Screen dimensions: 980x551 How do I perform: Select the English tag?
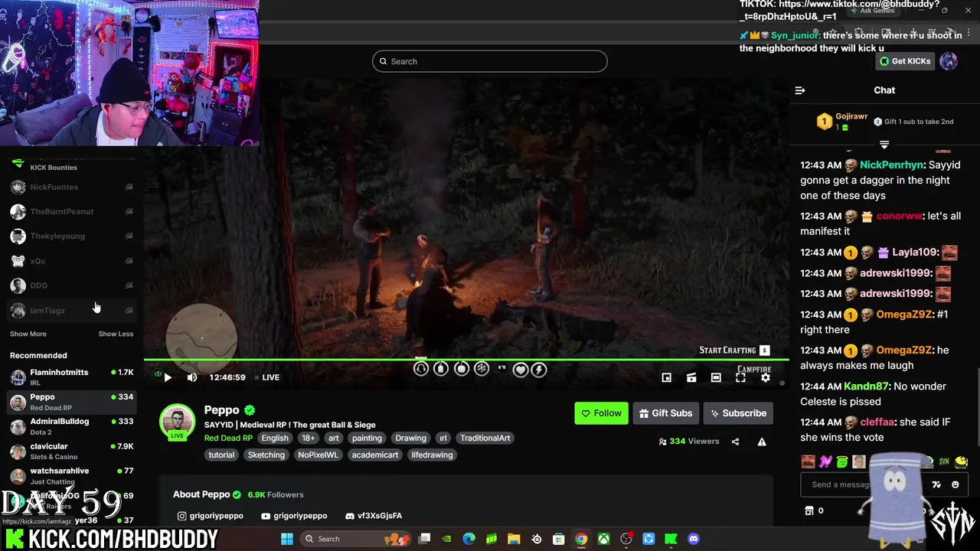[275, 439]
